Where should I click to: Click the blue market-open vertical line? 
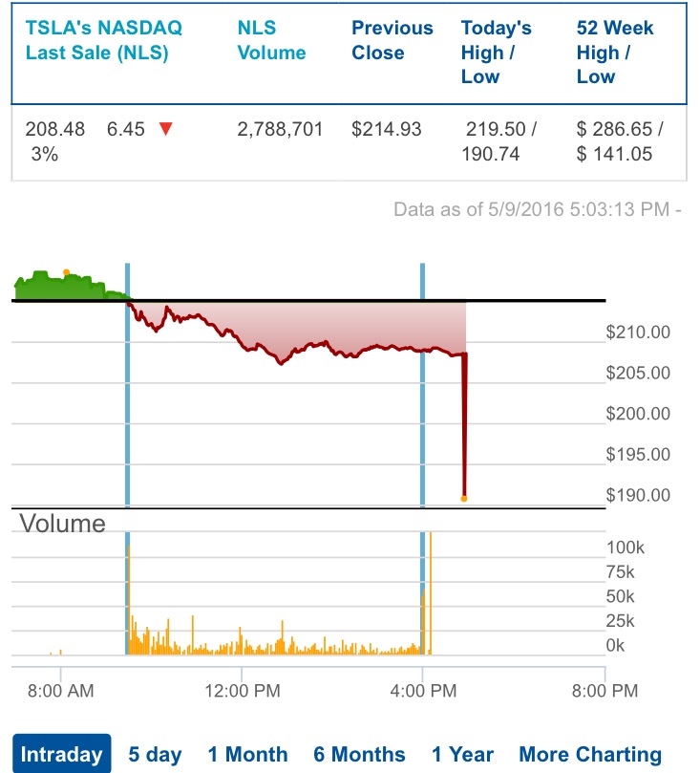(x=127, y=384)
